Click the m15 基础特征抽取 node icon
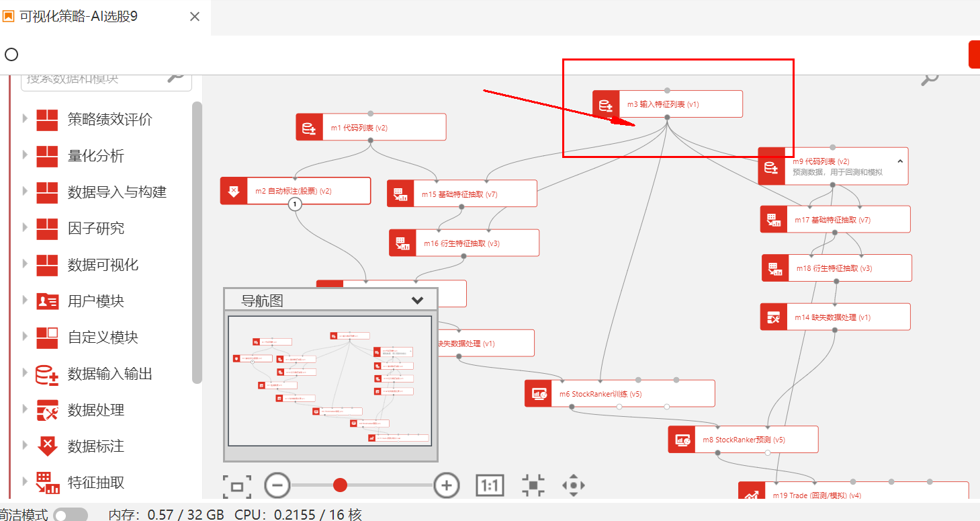The width and height of the screenshot is (980, 521). point(400,194)
